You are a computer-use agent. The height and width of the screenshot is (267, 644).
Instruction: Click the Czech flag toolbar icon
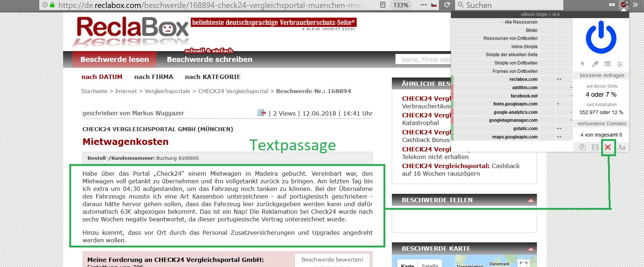coord(434,5)
